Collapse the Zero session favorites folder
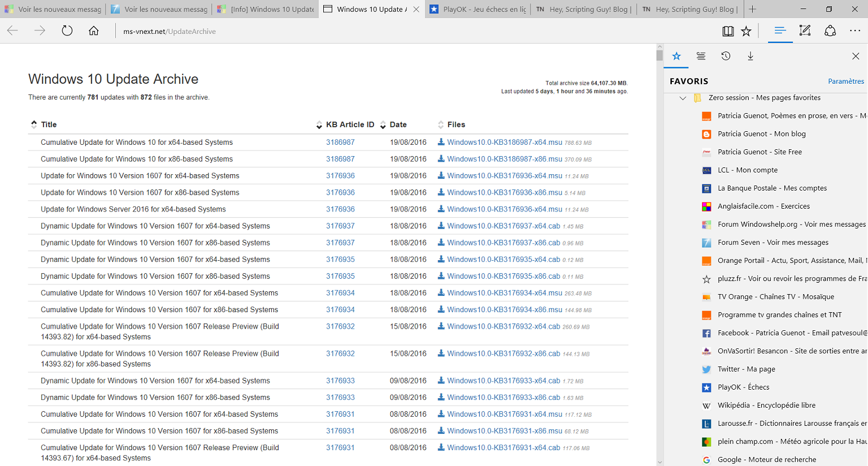868x466 pixels. pyautogui.click(x=683, y=98)
